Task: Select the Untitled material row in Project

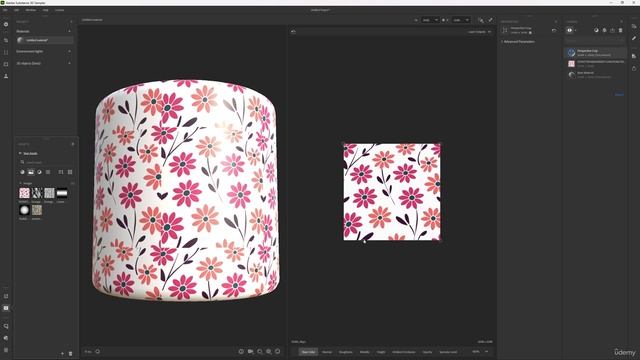Action: (x=45, y=40)
